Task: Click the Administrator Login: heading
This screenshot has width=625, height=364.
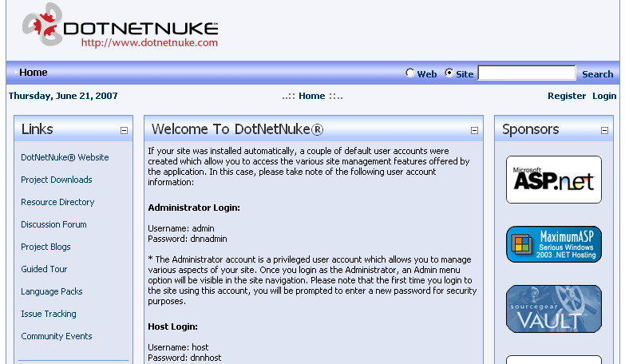Action: point(194,208)
